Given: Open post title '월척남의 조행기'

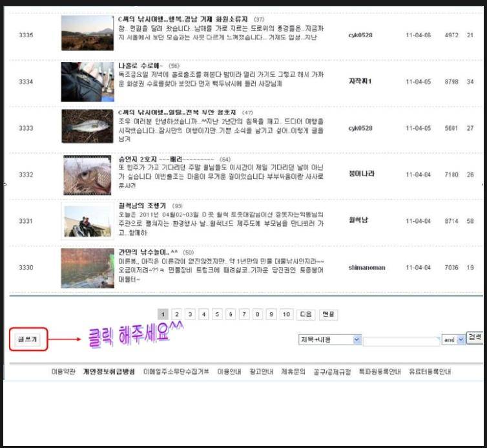Looking at the screenshot, I should 142,206.
